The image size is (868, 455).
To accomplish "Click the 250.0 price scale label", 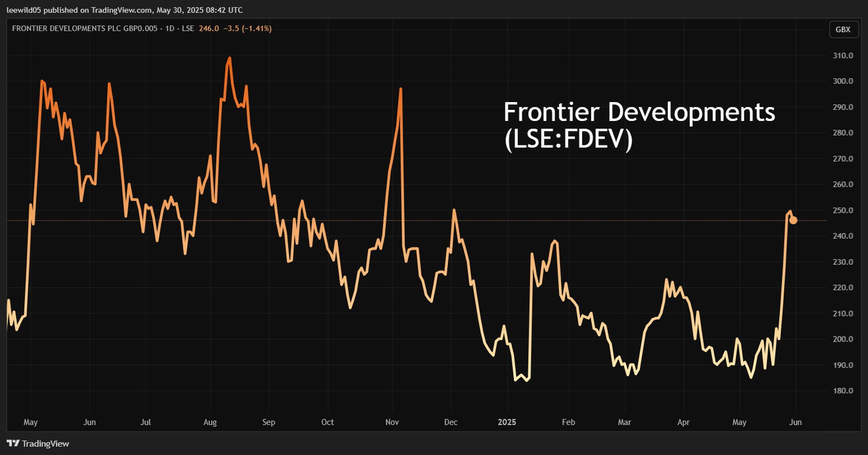I will pyautogui.click(x=842, y=210).
